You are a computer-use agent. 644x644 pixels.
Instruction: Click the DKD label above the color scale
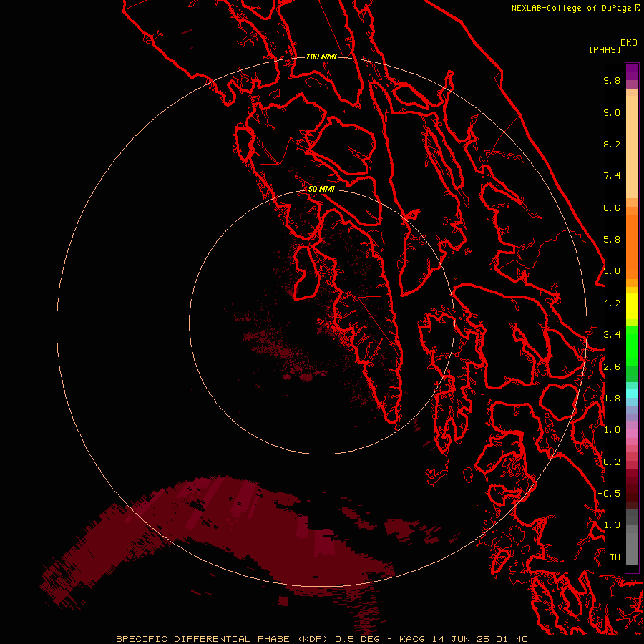pyautogui.click(x=629, y=43)
